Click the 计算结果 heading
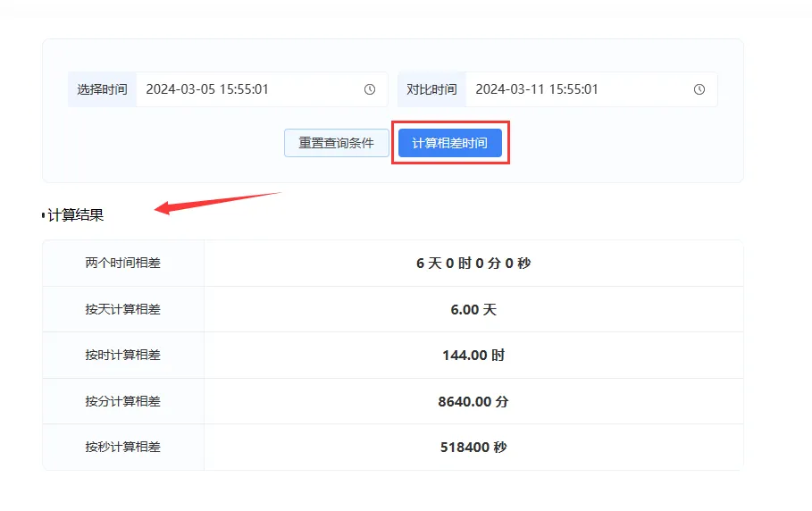Image resolution: width=812 pixels, height=511 pixels. pos(76,215)
